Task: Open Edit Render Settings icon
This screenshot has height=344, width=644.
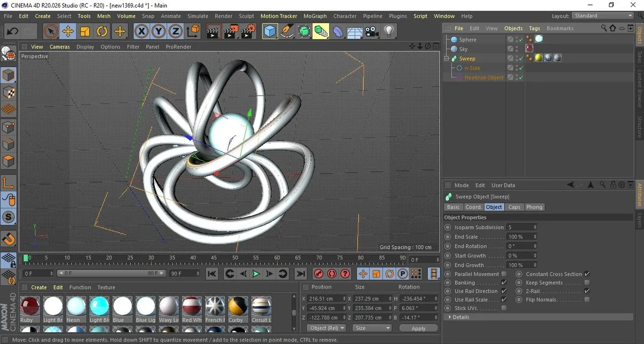Action: point(248,32)
